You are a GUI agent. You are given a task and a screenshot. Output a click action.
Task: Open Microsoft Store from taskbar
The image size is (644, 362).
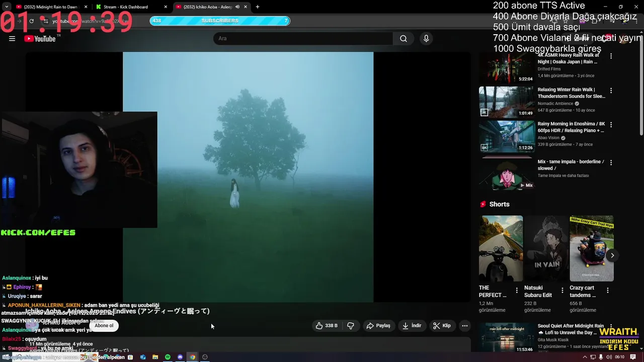click(130, 357)
